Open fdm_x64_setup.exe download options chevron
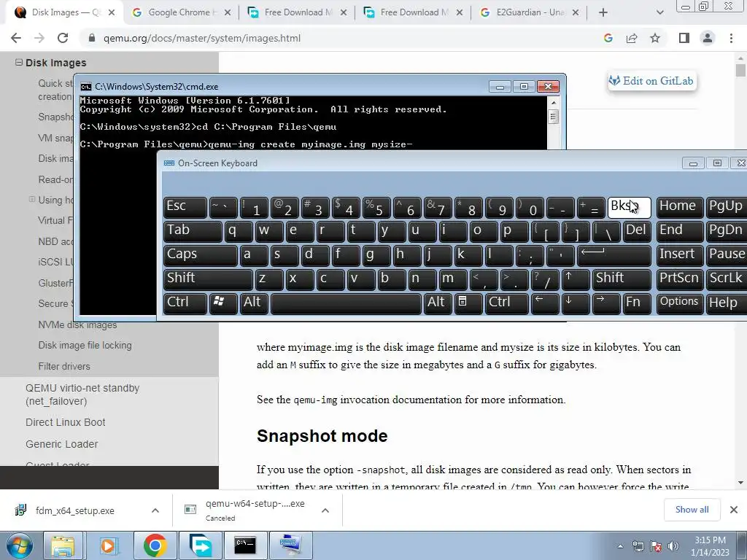 [x=155, y=510]
